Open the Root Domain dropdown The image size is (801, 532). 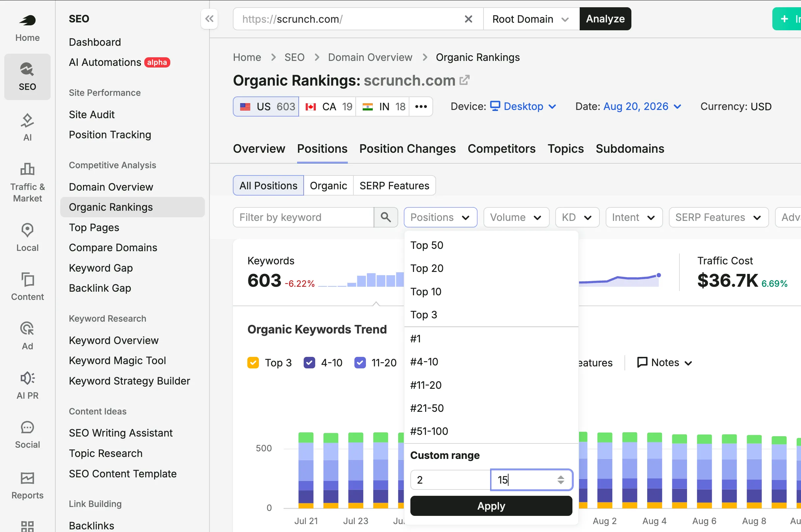tap(531, 19)
